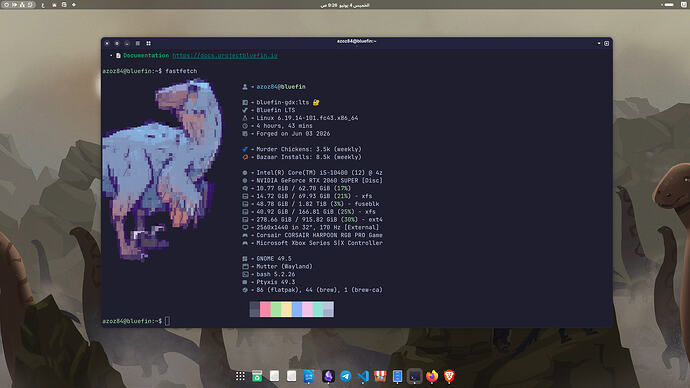Launch the green icon app in dock
Viewport: 690px width, 388px height.
point(257,376)
